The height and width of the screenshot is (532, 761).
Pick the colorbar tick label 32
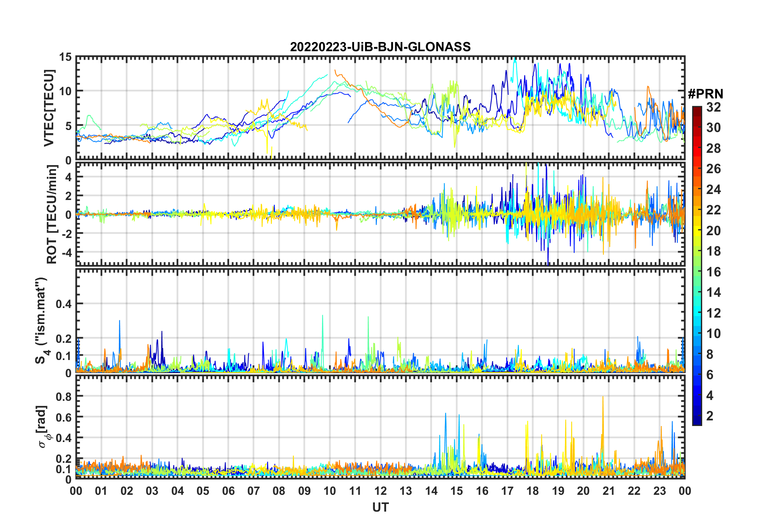tap(713, 107)
